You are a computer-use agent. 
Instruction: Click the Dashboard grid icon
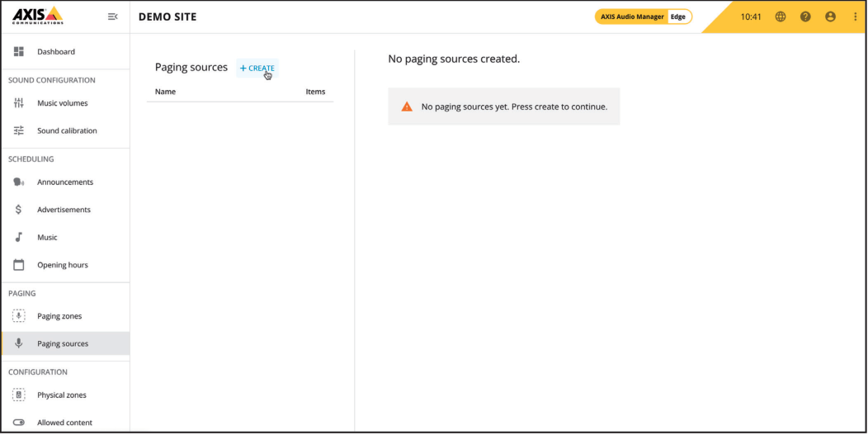[19, 51]
